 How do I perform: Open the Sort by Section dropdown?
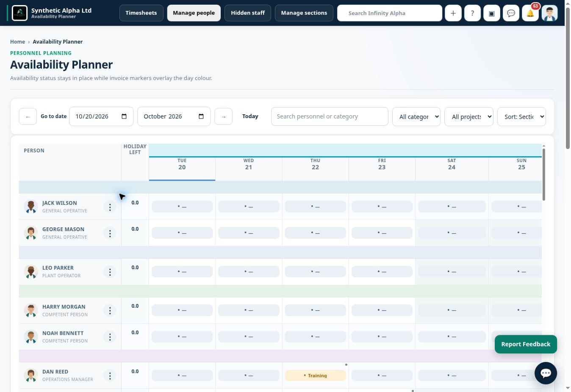click(x=521, y=116)
